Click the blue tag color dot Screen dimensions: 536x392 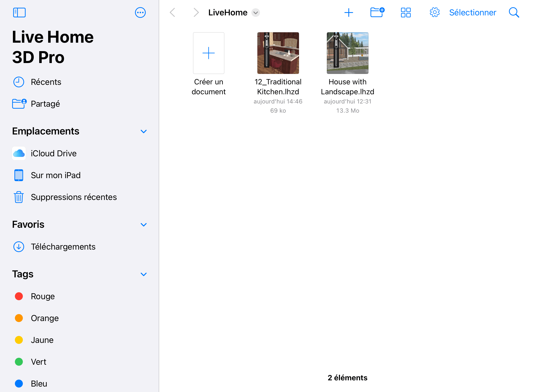tap(19, 384)
